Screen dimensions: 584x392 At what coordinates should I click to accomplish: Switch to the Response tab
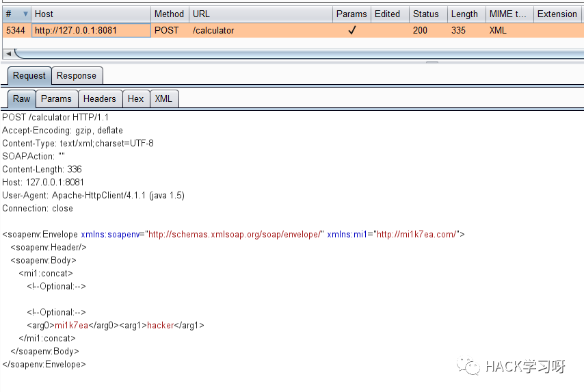click(77, 76)
